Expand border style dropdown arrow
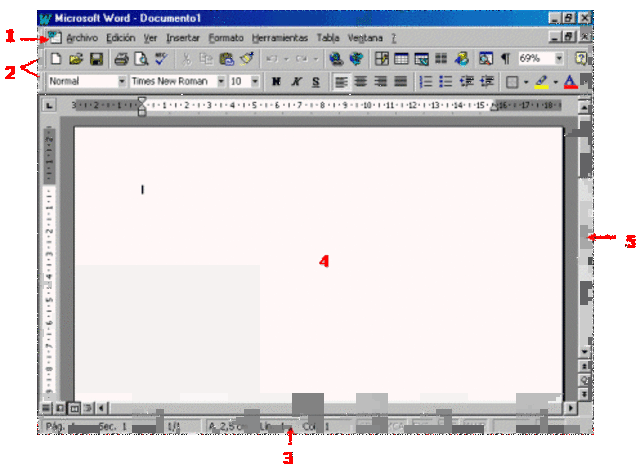 (x=526, y=82)
